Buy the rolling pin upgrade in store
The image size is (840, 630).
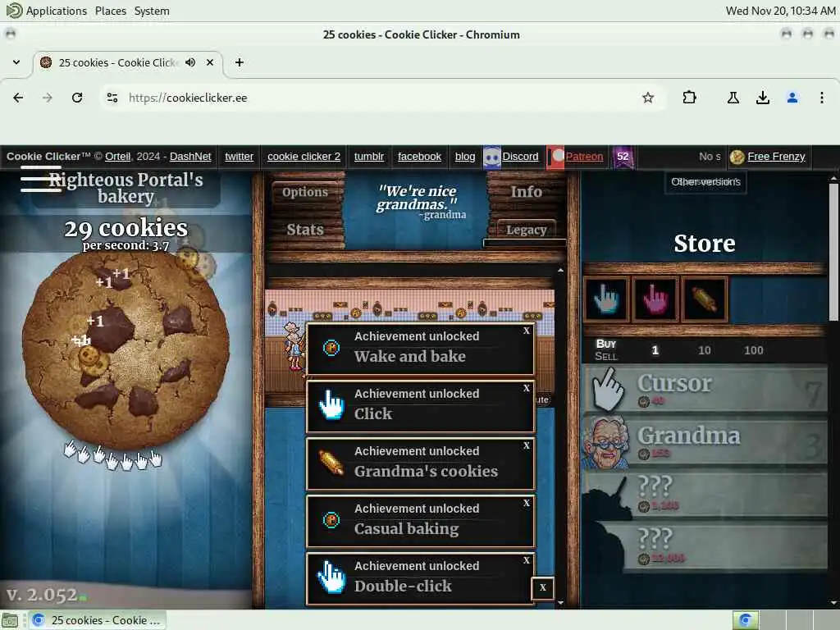(705, 299)
